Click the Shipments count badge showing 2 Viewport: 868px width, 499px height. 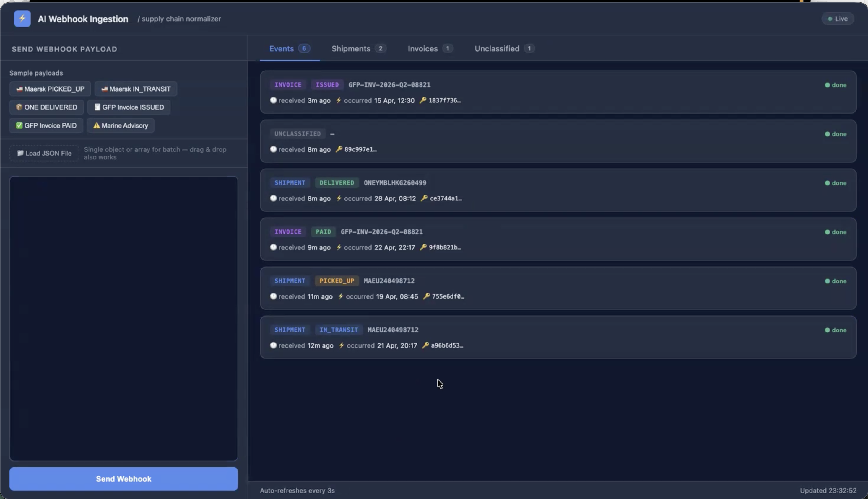coord(380,48)
